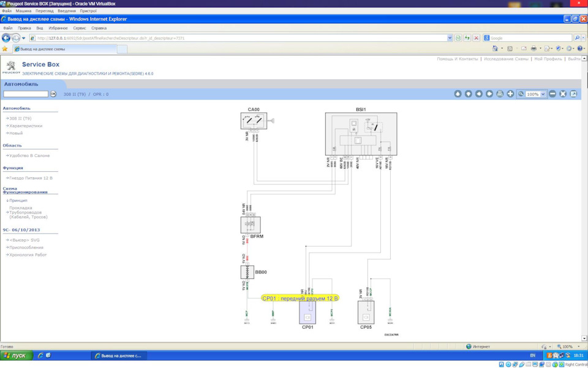Open the Favorites star icon
Screen dimensions: 588x368
click(x=4, y=49)
